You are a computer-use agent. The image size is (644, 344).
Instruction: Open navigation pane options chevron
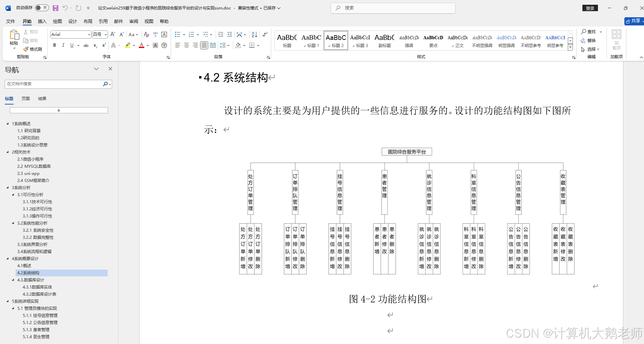click(x=96, y=69)
